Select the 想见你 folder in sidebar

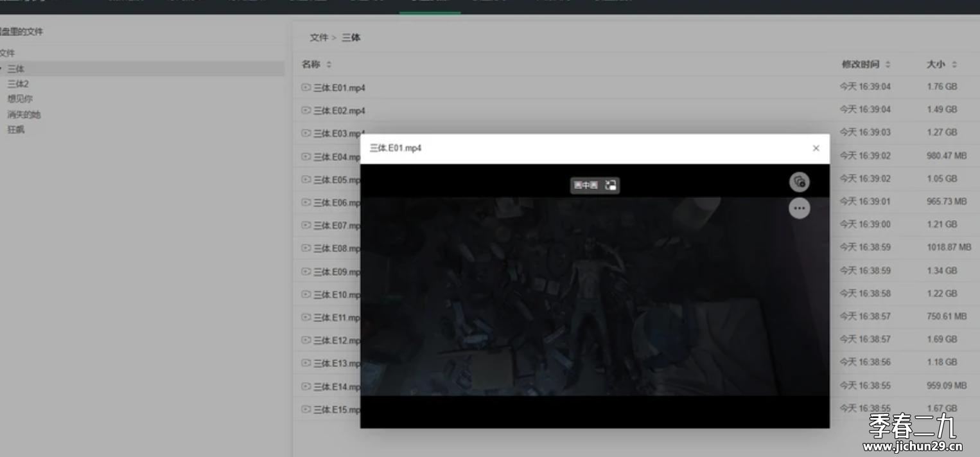(x=20, y=99)
